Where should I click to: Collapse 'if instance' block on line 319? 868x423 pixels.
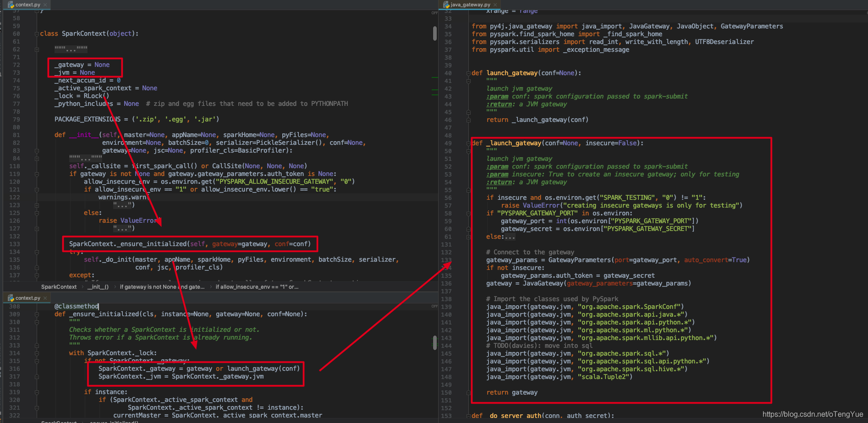37,392
